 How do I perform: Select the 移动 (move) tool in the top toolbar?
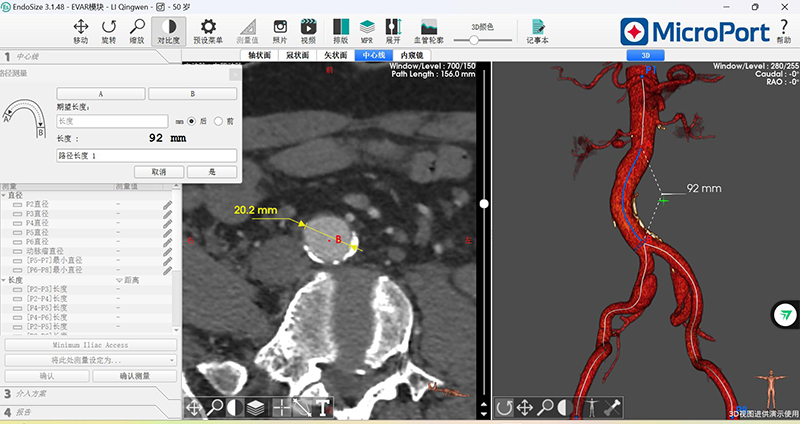(x=81, y=32)
